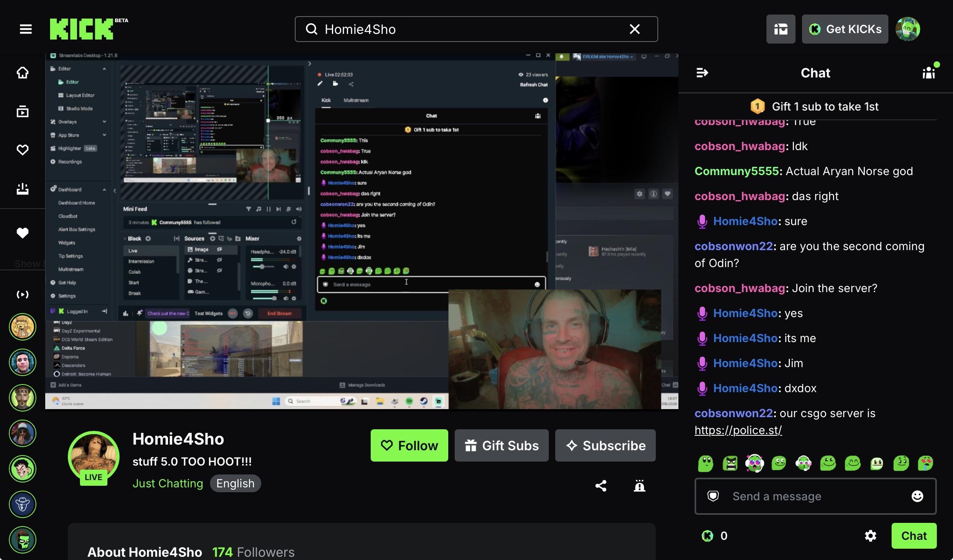This screenshot has height=560, width=953.
Task: Insert the star-eyed headphones emote with pink sparkles
Action: 754,463
